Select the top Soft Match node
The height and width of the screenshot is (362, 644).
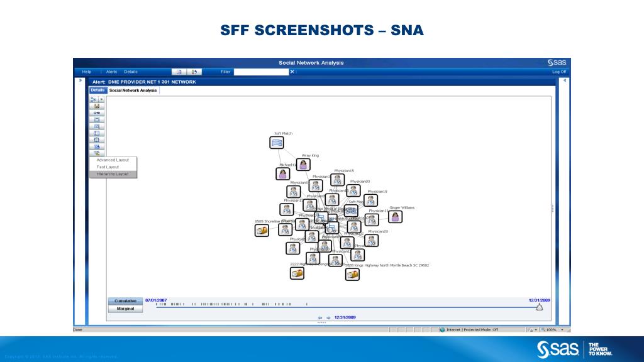click(277, 143)
